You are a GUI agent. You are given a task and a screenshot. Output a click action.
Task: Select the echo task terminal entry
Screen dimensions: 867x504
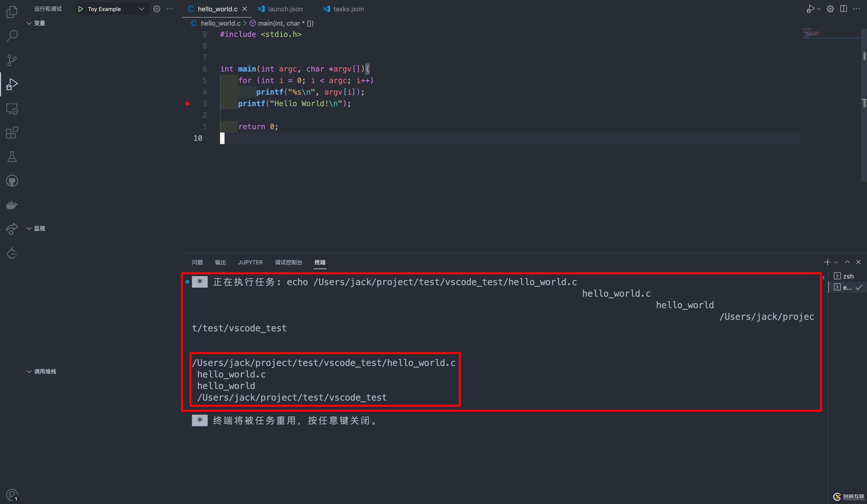(847, 287)
